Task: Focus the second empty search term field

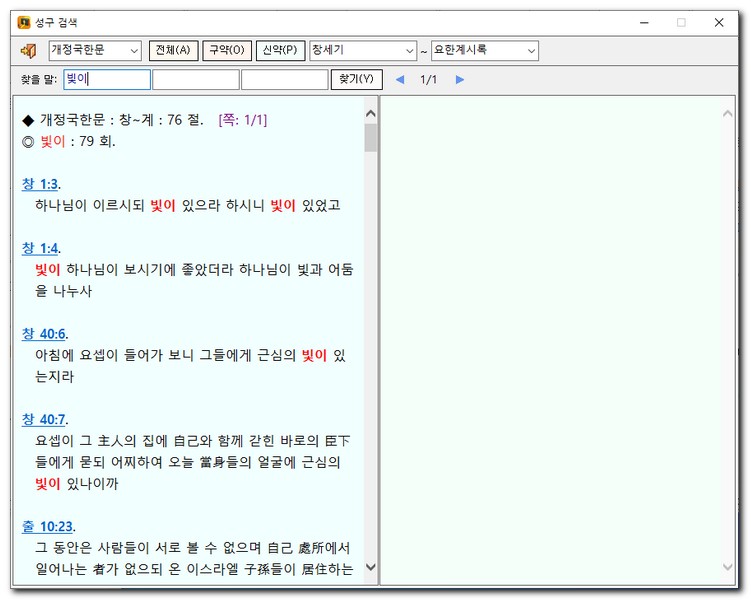Action: tap(196, 79)
